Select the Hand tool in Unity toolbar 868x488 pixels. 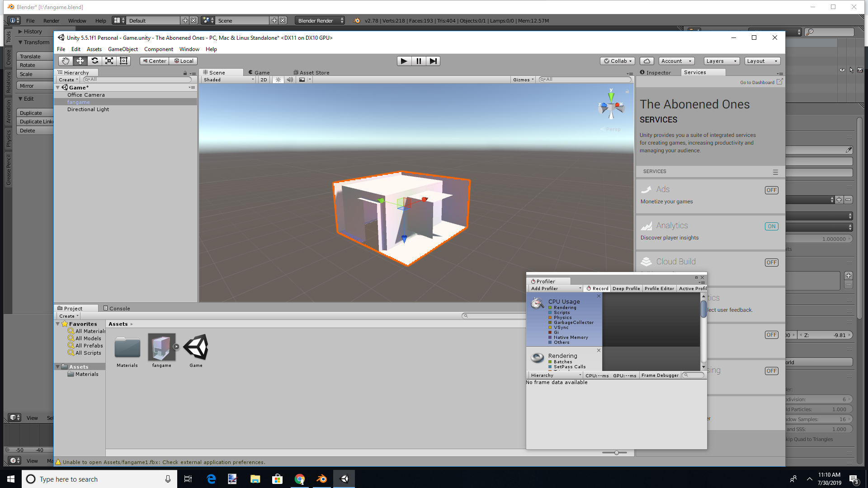[x=66, y=61]
